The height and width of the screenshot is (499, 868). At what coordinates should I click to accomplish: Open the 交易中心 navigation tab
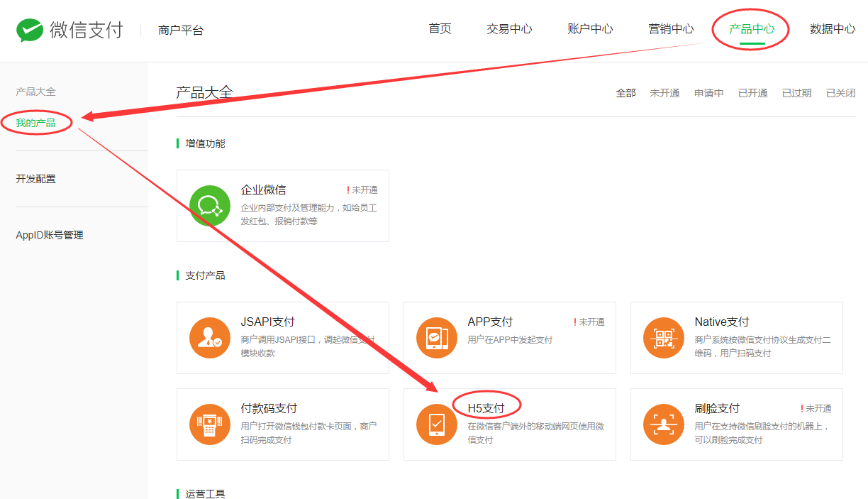509,29
